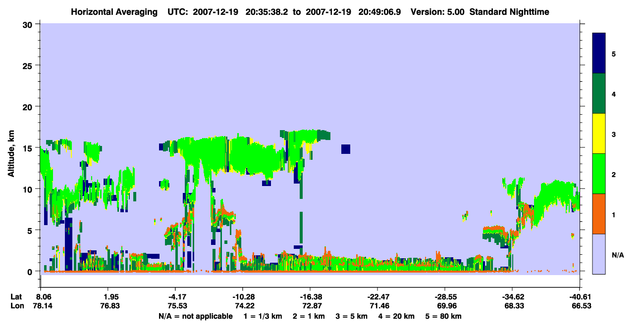Screen dimensions: 644x330
Task: Click the colorbar label '2'
Action: (614, 174)
